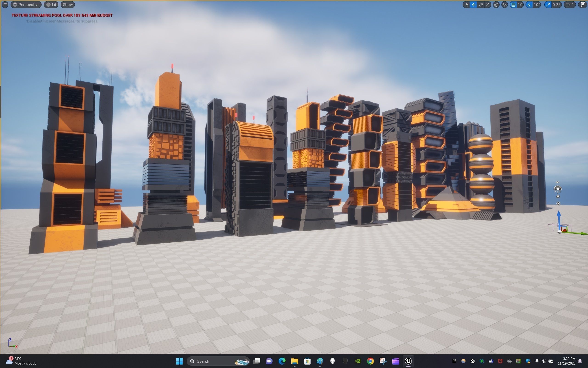Open rotation snap value 10° dropdown
Image resolution: width=588 pixels, height=368 pixels.
click(x=537, y=5)
